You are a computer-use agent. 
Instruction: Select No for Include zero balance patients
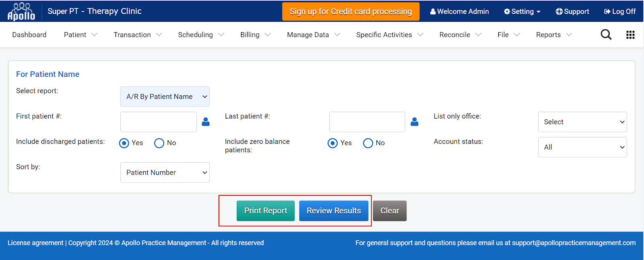(x=368, y=143)
